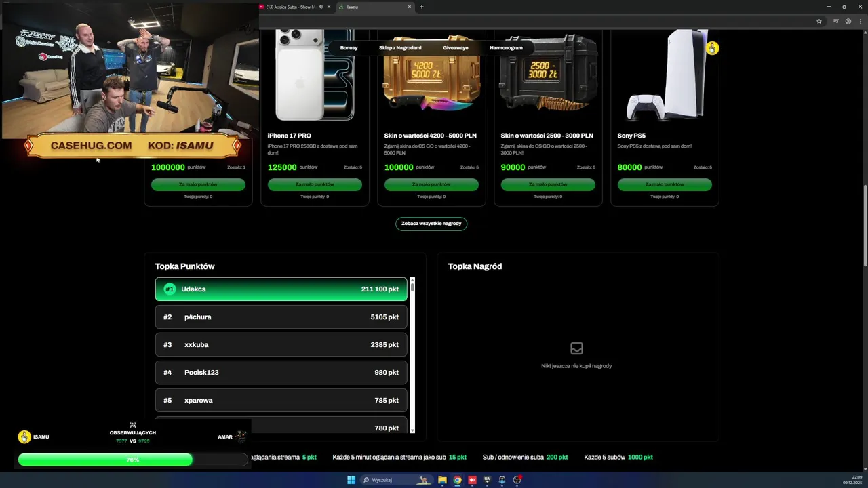The image size is (868, 488).
Task: Open a new browser tab
Action: 422,7
